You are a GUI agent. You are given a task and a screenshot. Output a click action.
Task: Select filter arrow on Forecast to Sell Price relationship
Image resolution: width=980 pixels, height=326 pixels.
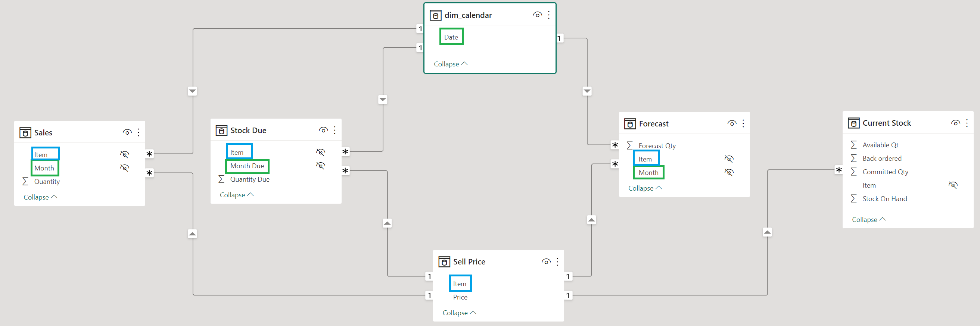[592, 220]
